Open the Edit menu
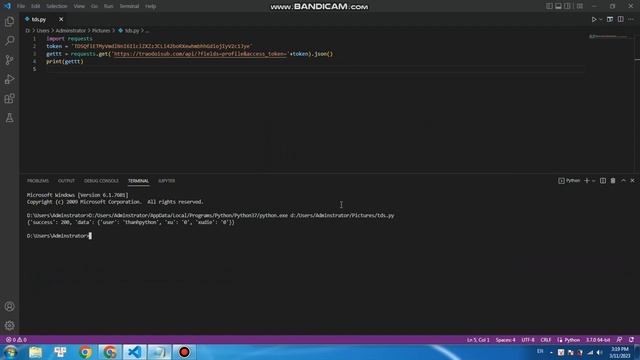 coord(36,6)
